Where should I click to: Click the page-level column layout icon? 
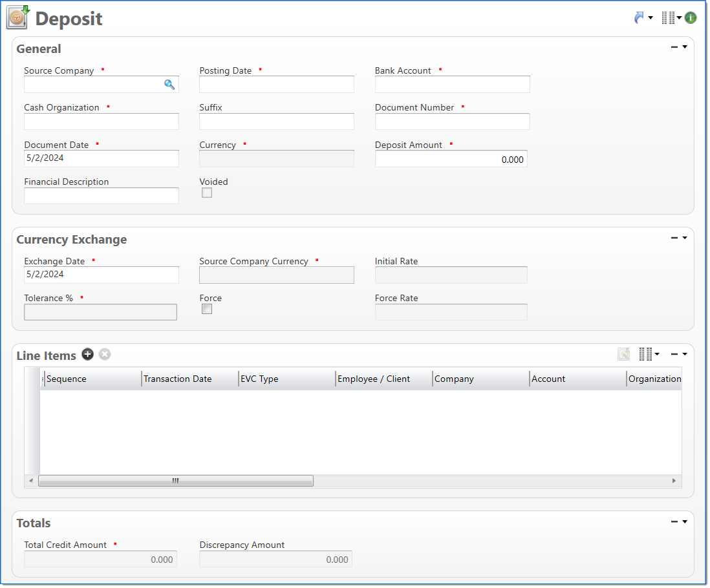tap(669, 18)
